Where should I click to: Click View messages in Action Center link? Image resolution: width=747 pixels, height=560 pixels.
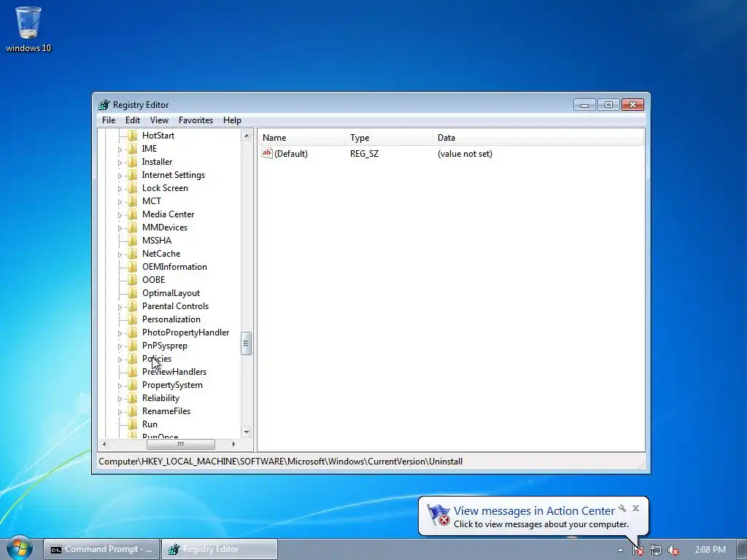point(534,510)
